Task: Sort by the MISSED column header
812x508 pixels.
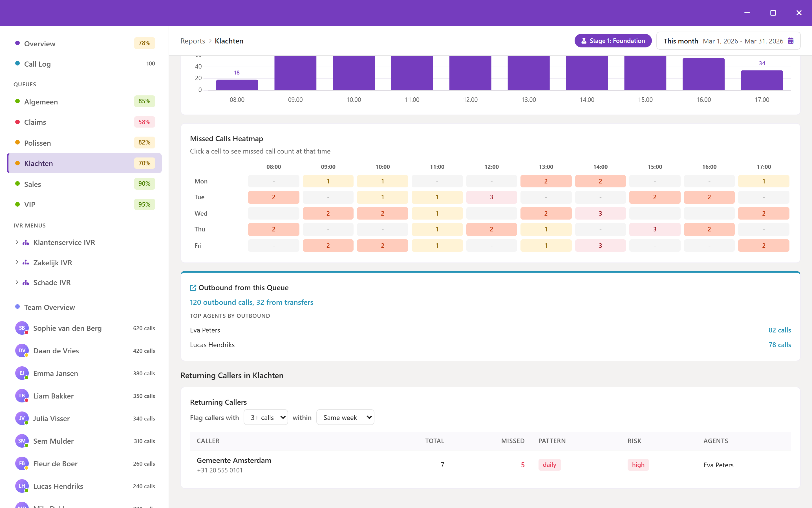Action: click(513, 441)
